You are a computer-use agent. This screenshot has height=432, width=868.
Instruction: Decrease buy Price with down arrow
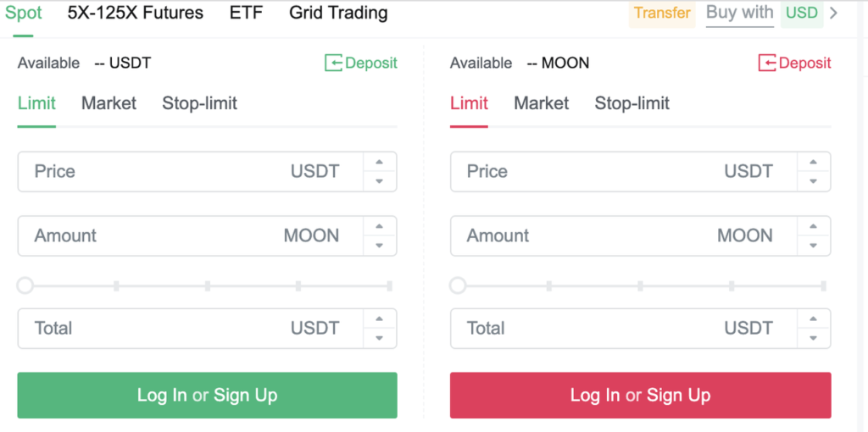point(379,181)
